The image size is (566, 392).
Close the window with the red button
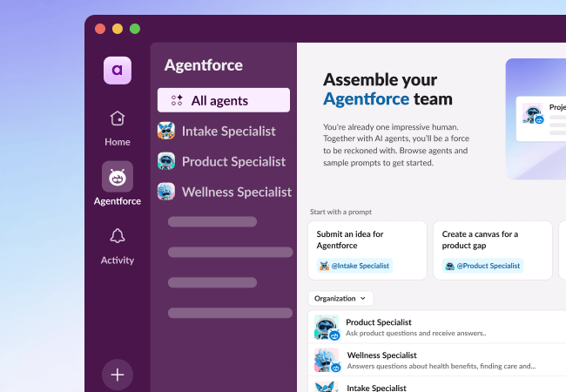[100, 29]
